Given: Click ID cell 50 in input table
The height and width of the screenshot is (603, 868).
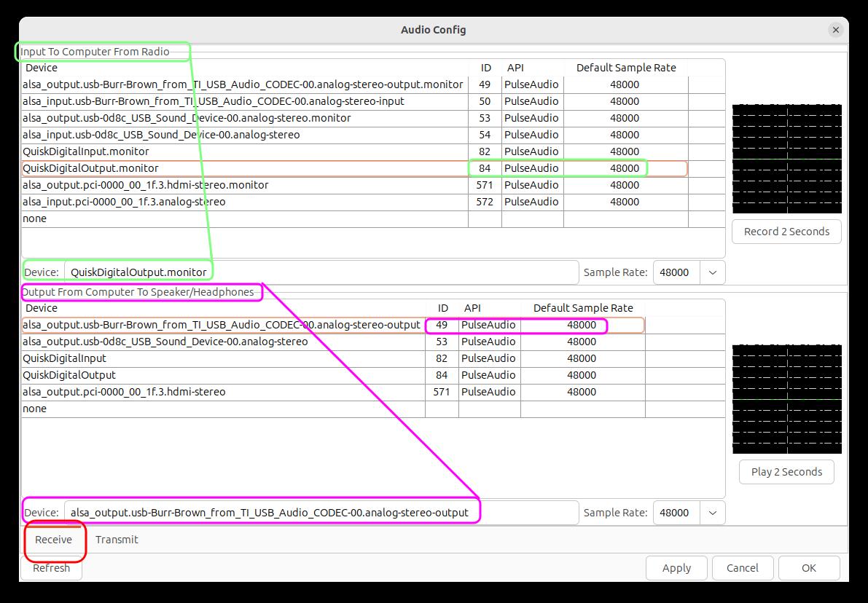Looking at the screenshot, I should pyautogui.click(x=485, y=101).
